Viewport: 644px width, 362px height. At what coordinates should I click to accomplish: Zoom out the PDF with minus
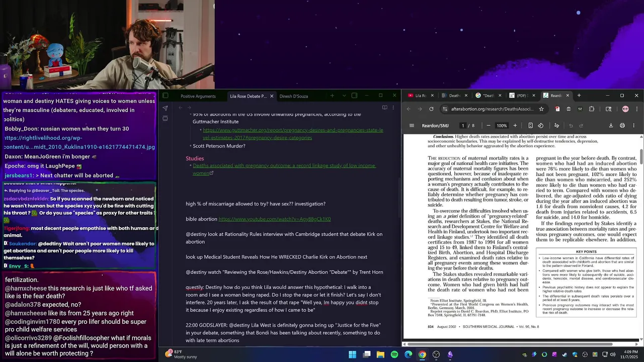[x=488, y=126]
